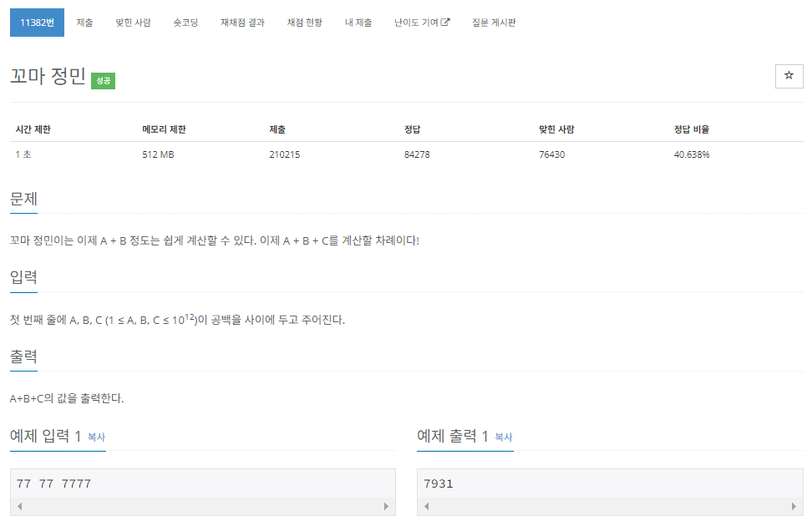Screen dimensions: 812x526
Task: Click right arrow of sample input scrollbar
Action: pos(386,506)
